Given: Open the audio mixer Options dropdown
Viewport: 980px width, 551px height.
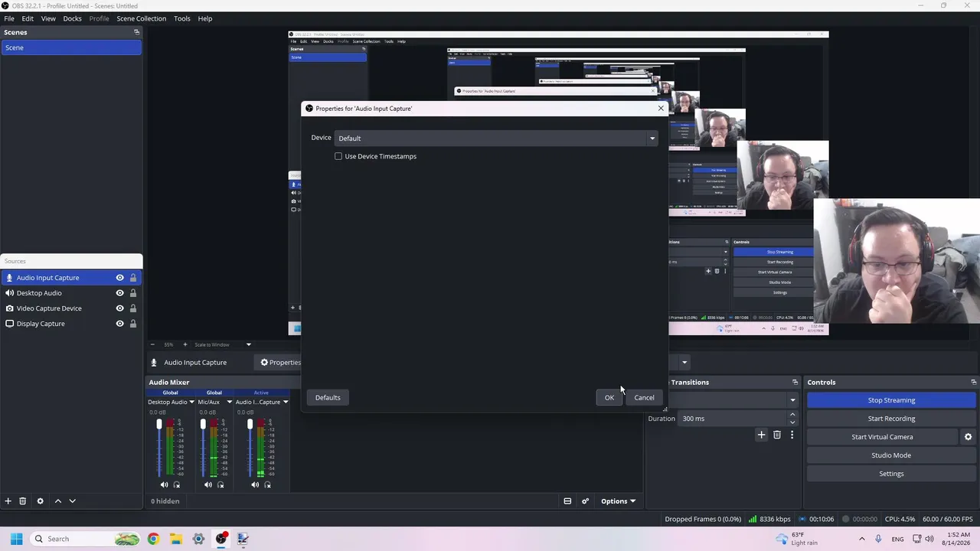Looking at the screenshot, I should (618, 501).
